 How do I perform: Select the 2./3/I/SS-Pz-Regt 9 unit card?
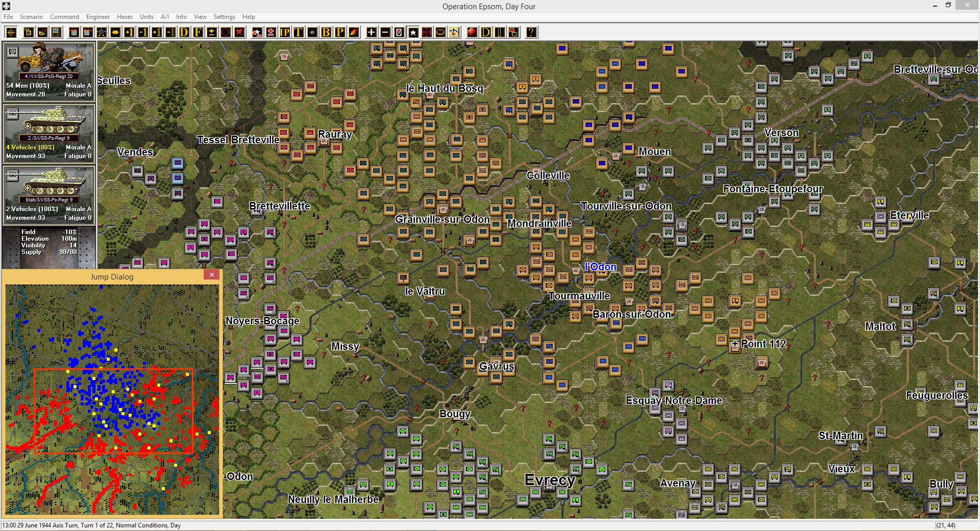coord(49,134)
